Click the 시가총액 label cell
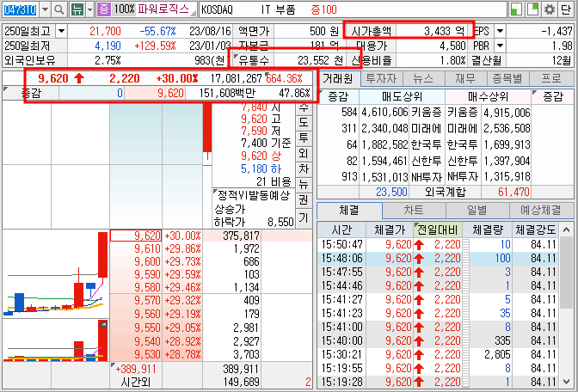This screenshot has width=578, height=392. pos(371,31)
